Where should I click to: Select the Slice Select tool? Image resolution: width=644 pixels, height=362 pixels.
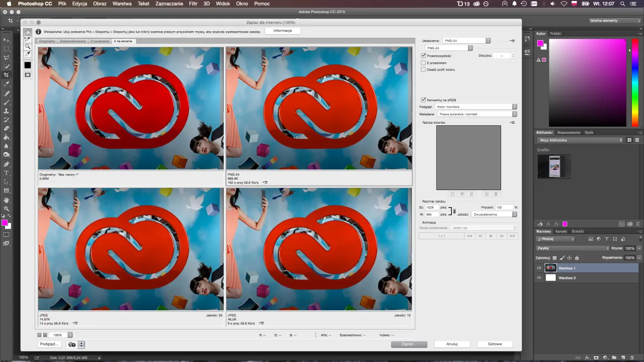coord(28,39)
